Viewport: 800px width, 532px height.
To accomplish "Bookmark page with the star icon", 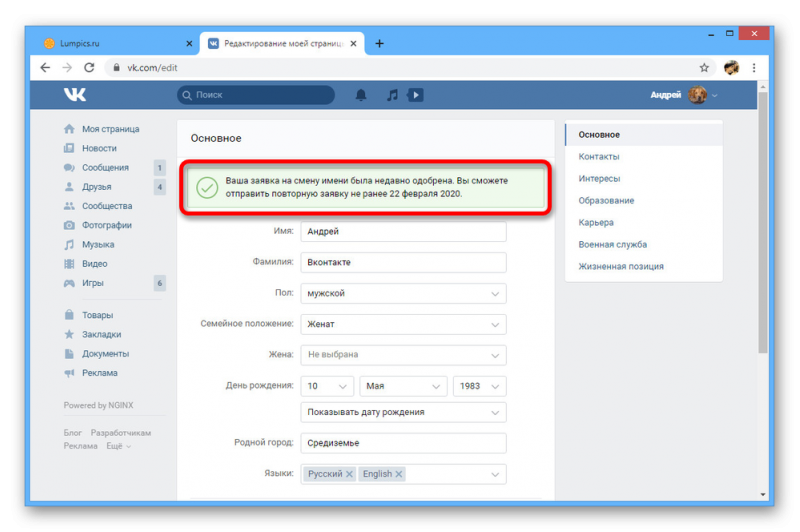I will [704, 67].
